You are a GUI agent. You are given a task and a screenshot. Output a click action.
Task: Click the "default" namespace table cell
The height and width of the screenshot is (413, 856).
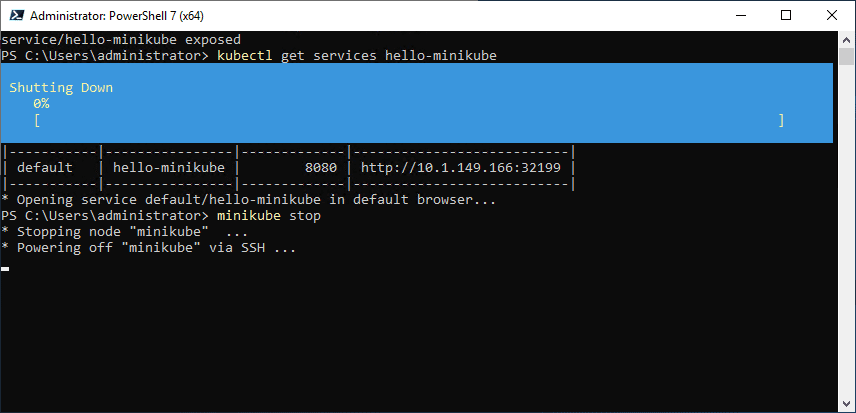click(45, 168)
